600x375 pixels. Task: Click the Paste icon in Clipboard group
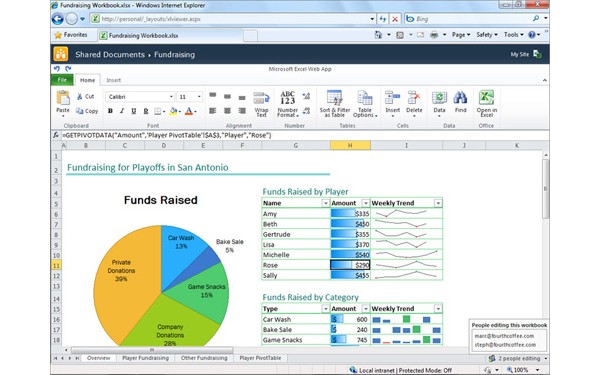pyautogui.click(x=63, y=98)
